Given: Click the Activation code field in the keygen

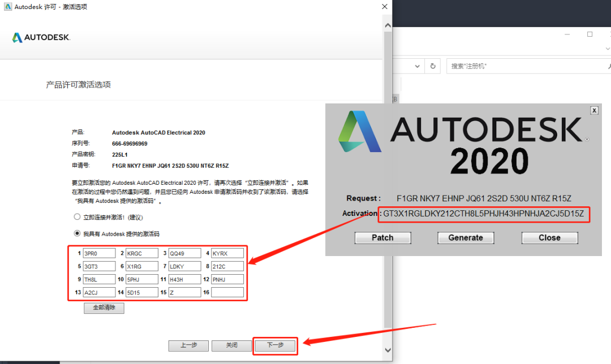Looking at the screenshot, I should point(484,214).
